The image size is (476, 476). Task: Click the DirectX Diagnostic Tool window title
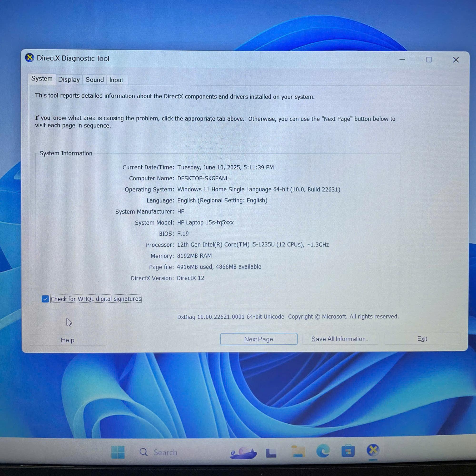click(73, 58)
